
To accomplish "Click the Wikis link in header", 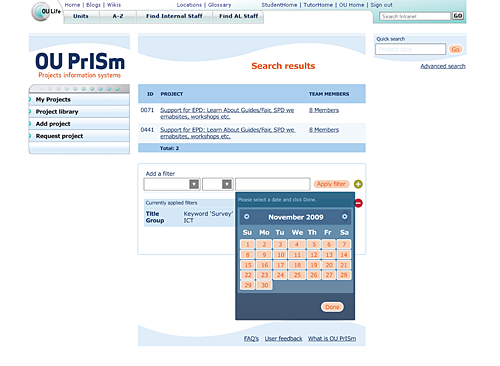I will click(114, 5).
